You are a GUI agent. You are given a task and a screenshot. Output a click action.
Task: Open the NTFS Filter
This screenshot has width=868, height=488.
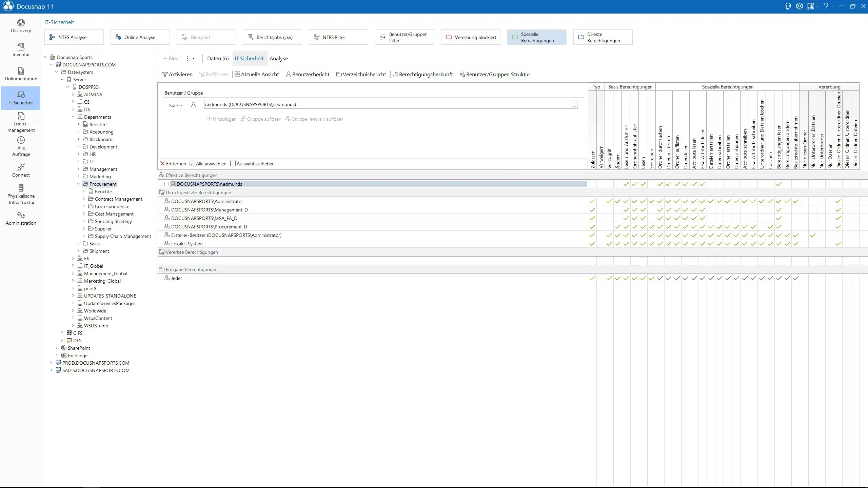click(338, 37)
